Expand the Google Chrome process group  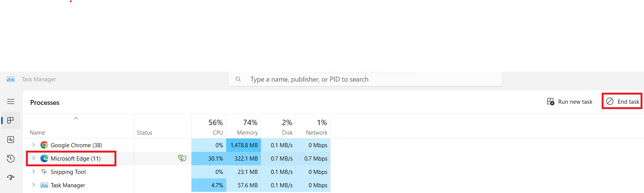[34, 145]
